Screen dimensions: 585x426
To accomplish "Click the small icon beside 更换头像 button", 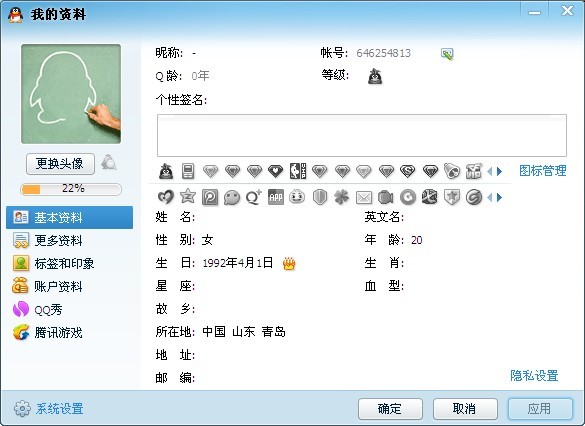I will tap(109, 163).
